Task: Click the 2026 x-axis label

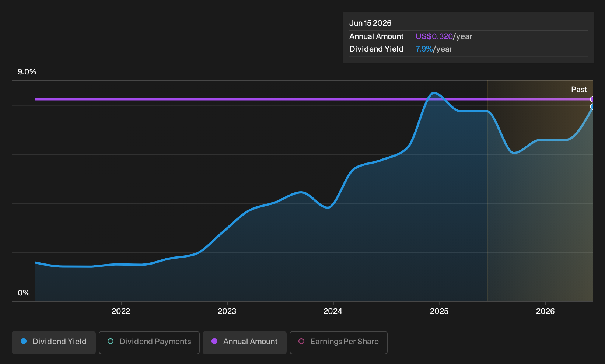Action: (545, 311)
